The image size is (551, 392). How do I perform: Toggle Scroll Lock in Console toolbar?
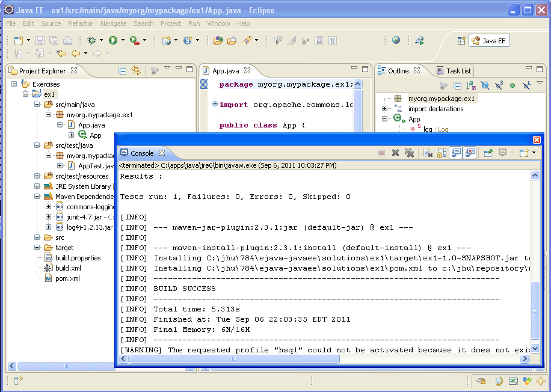[x=442, y=153]
